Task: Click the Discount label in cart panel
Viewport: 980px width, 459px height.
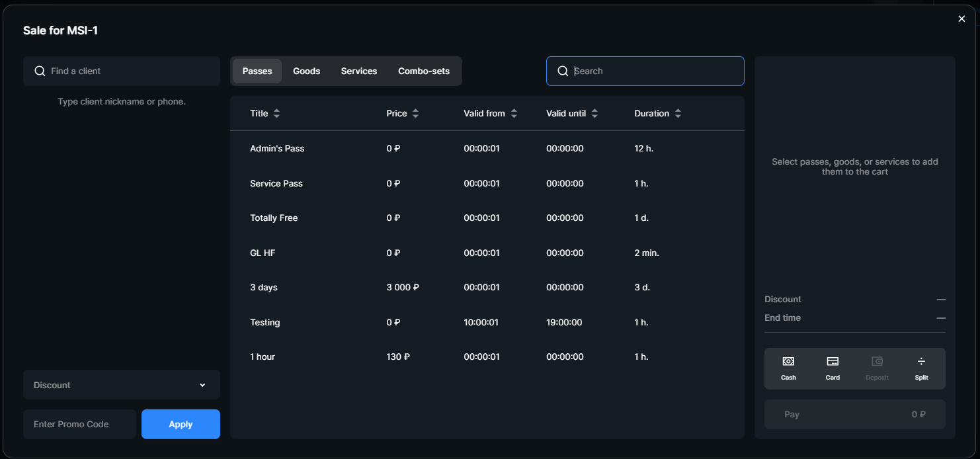Action: point(783,299)
